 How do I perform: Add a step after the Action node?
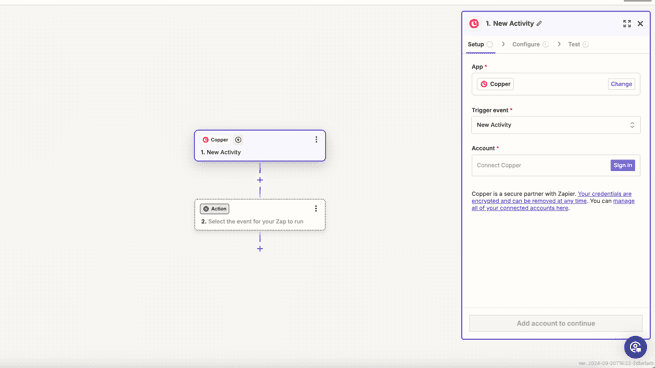coord(260,249)
